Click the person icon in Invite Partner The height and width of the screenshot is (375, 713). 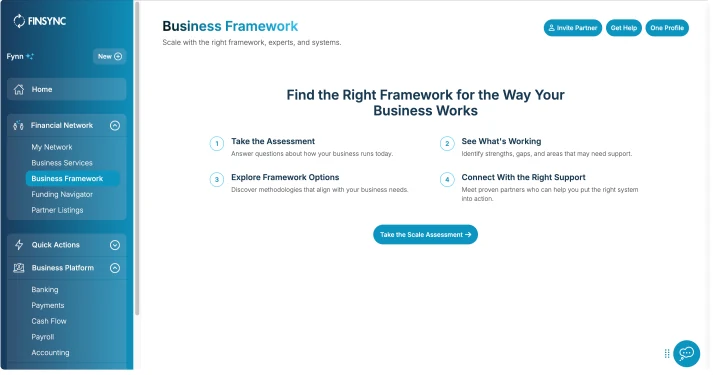(552, 28)
